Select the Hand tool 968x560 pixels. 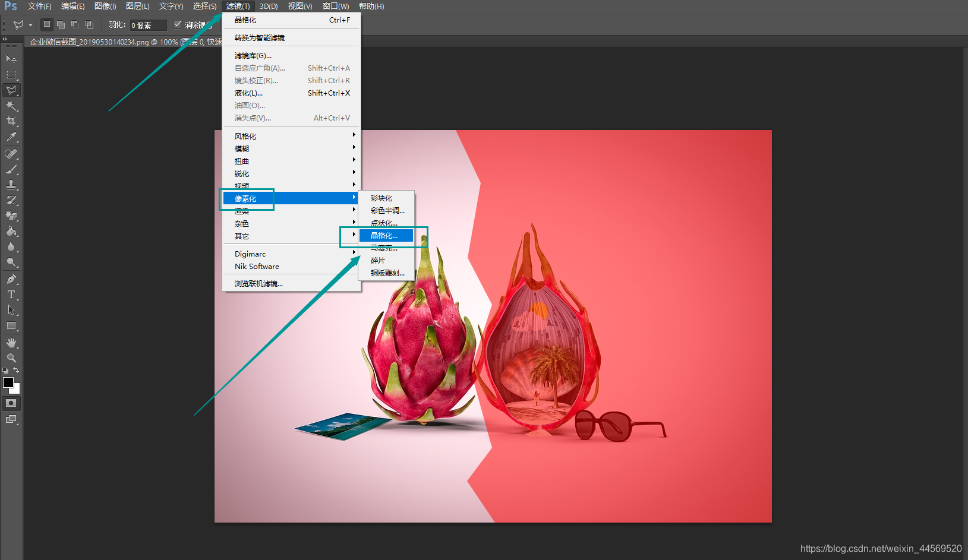coord(11,343)
